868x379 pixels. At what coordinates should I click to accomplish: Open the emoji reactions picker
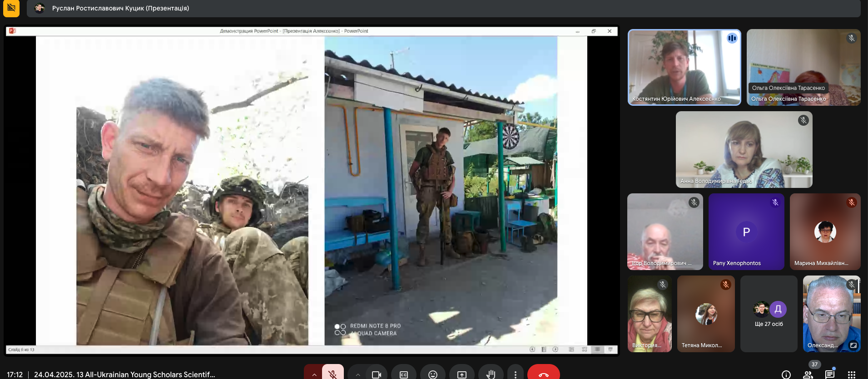click(432, 374)
